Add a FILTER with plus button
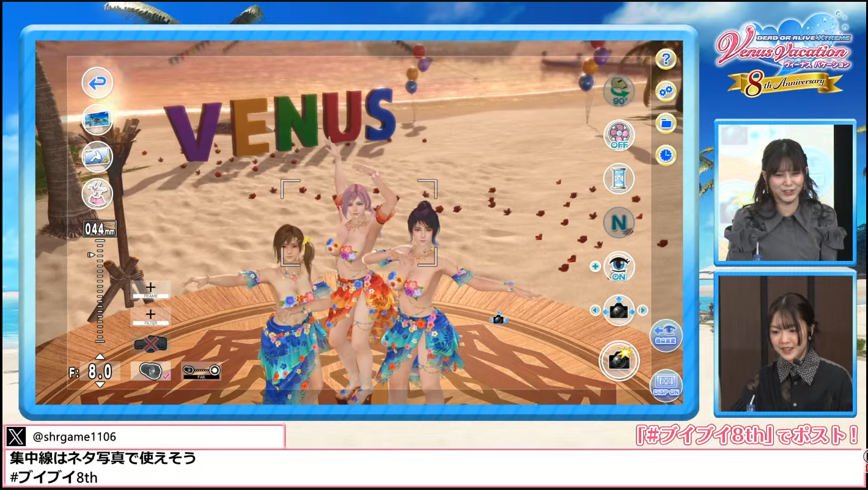Image resolution: width=868 pixels, height=490 pixels. [150, 316]
